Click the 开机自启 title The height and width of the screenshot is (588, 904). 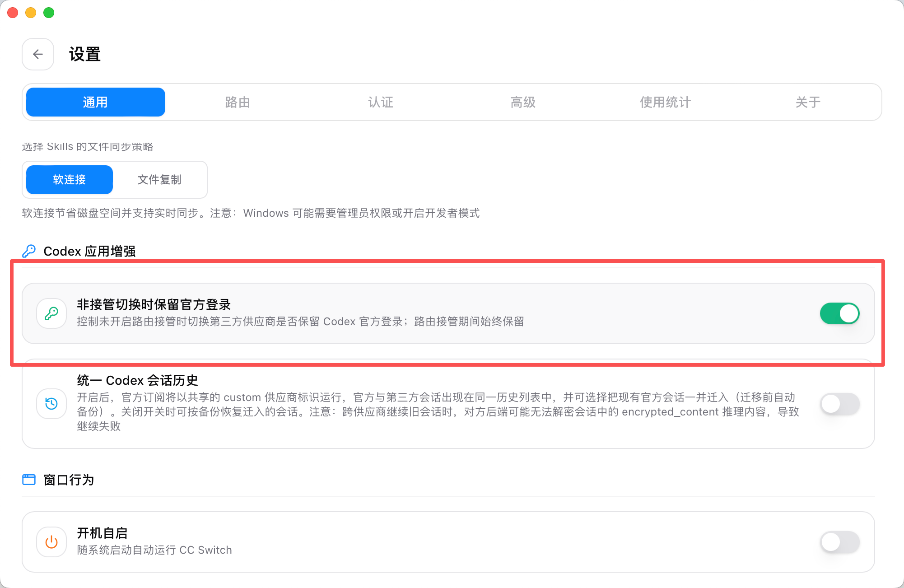click(x=102, y=533)
